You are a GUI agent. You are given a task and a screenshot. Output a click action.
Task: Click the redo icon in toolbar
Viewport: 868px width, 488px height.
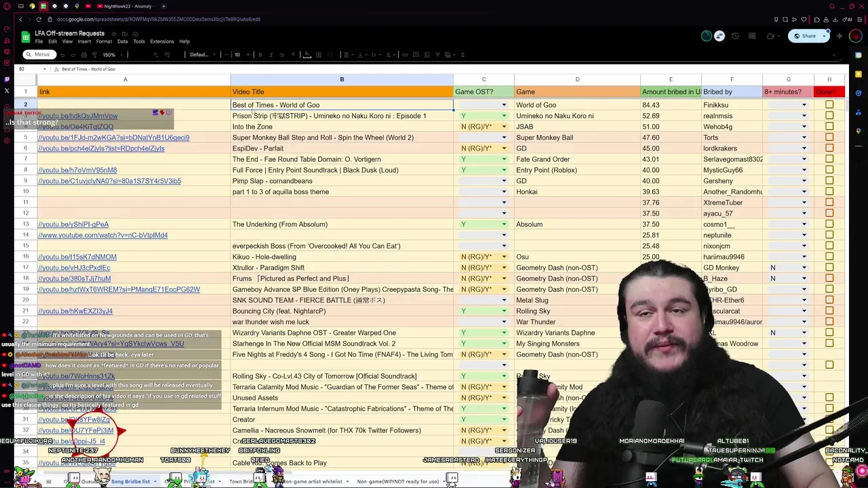coord(73,55)
